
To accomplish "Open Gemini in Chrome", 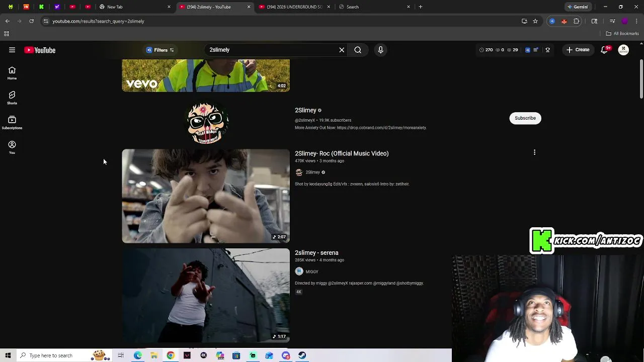I will pos(577,7).
